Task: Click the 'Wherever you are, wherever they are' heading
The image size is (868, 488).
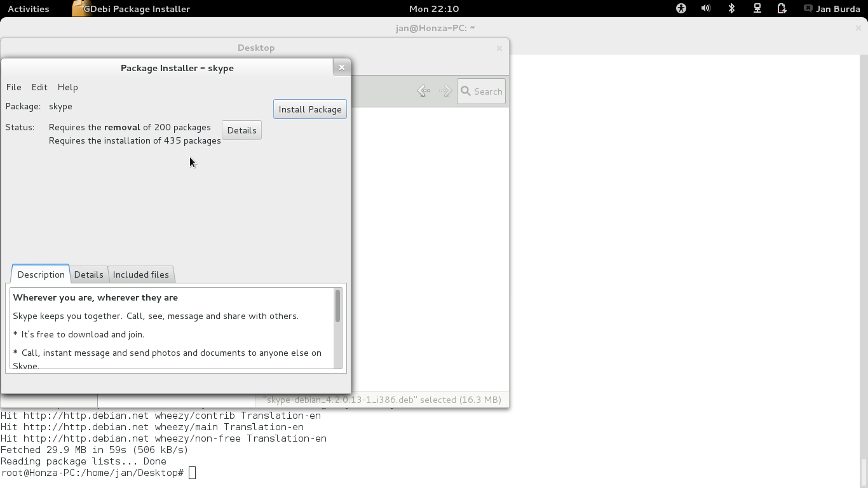Action: click(x=95, y=297)
